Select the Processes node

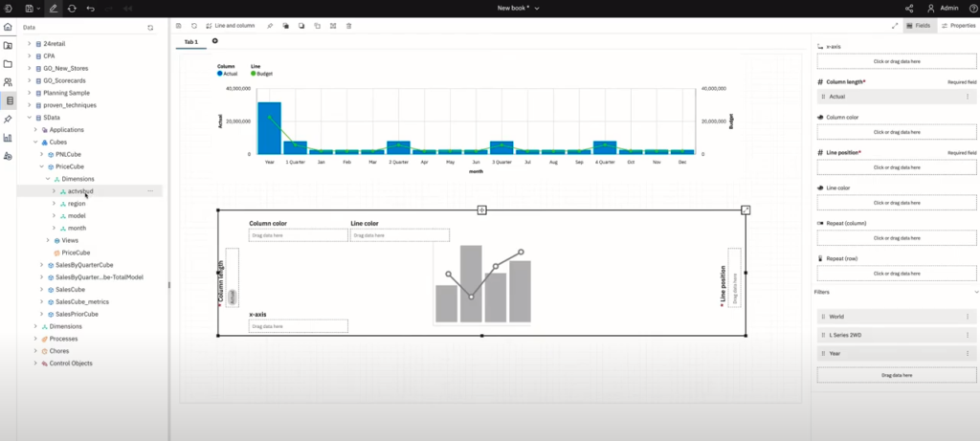click(x=63, y=339)
